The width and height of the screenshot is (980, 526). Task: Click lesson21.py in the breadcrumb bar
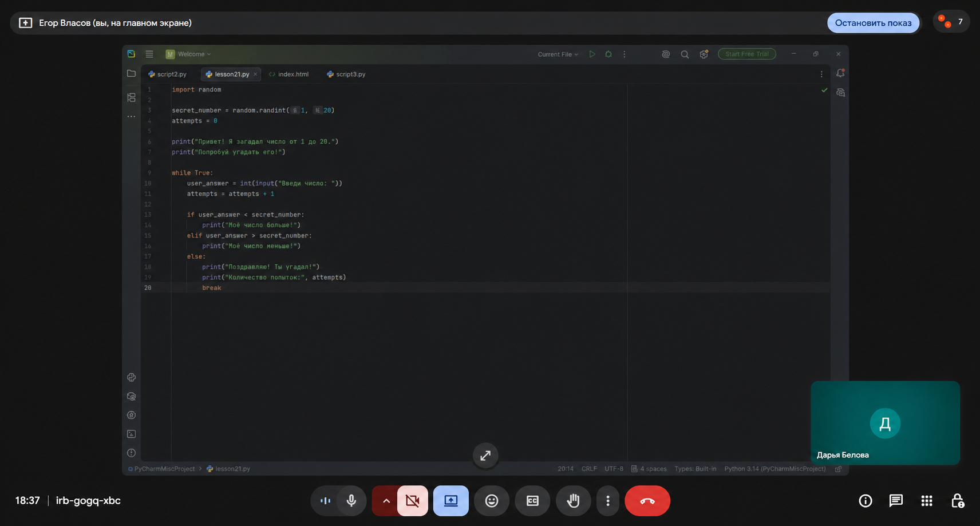coord(228,469)
